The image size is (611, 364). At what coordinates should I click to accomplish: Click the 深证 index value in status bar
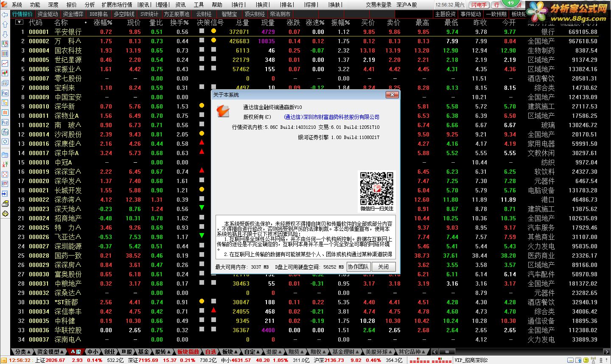pyautogui.click(x=149, y=360)
